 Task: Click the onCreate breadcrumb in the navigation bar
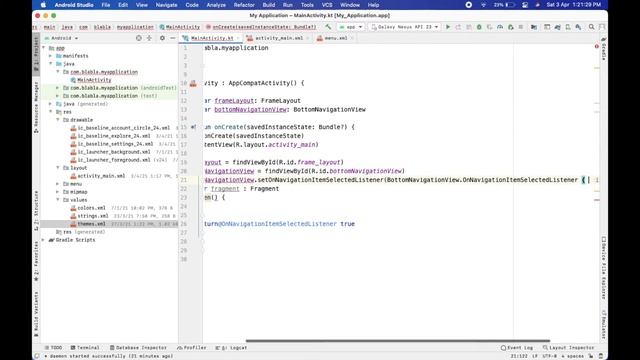coord(261,27)
